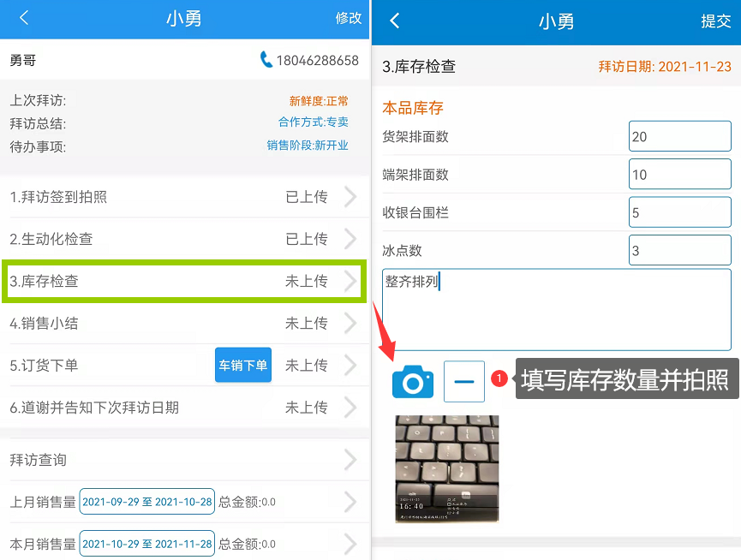
Task: Click the 货架排面数 input field
Action: click(679, 137)
